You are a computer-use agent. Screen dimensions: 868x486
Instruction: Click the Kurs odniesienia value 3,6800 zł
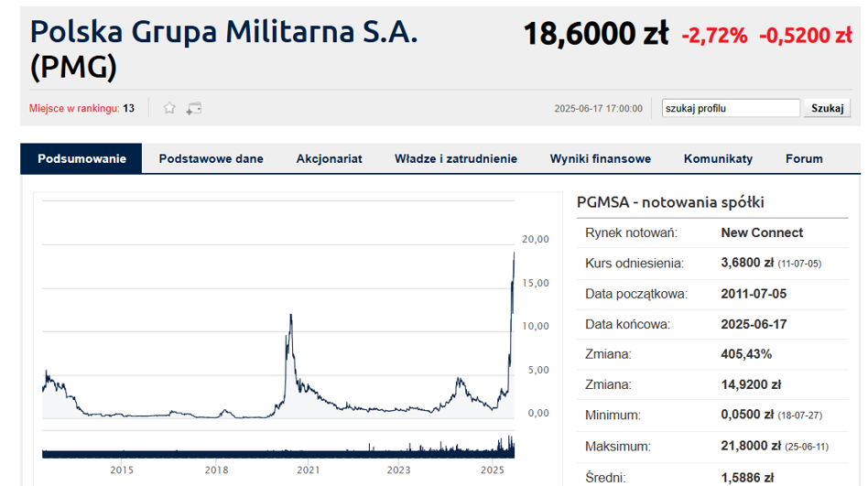pos(747,263)
